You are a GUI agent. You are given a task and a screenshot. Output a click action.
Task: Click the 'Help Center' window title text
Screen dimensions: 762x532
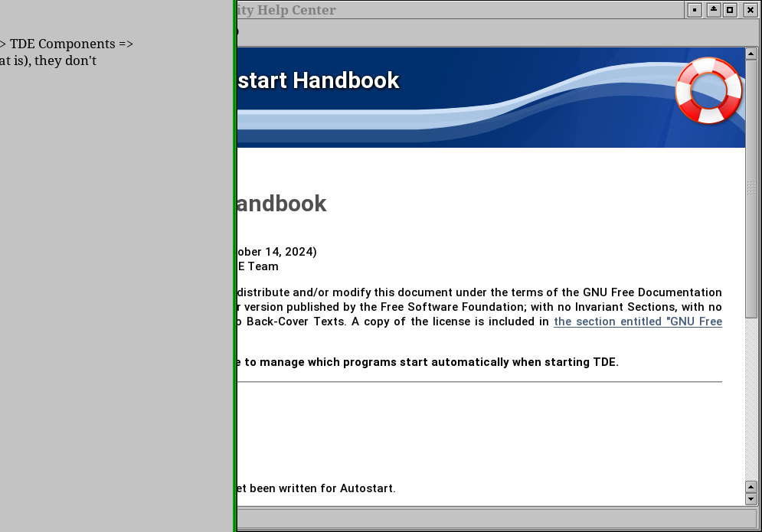[296, 10]
